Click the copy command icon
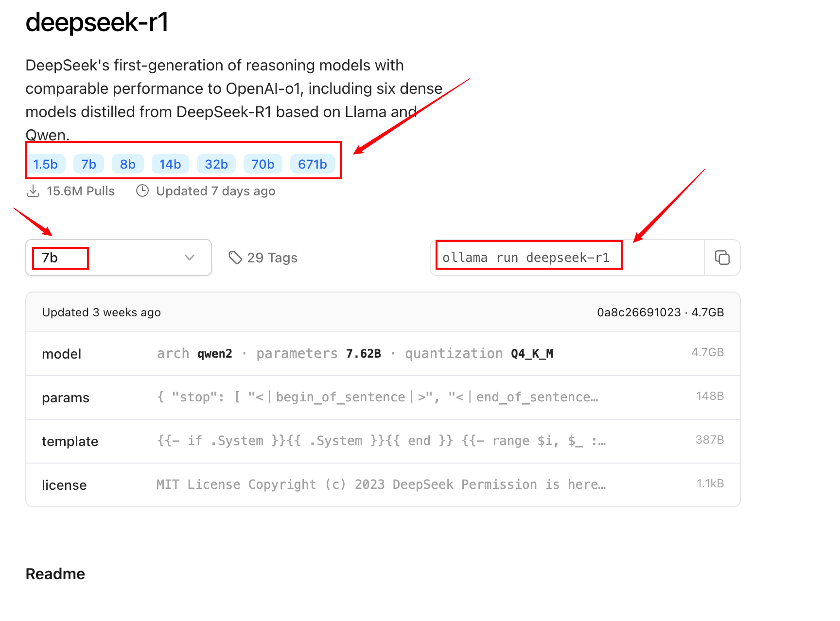Image resolution: width=840 pixels, height=621 pixels. 722,258
